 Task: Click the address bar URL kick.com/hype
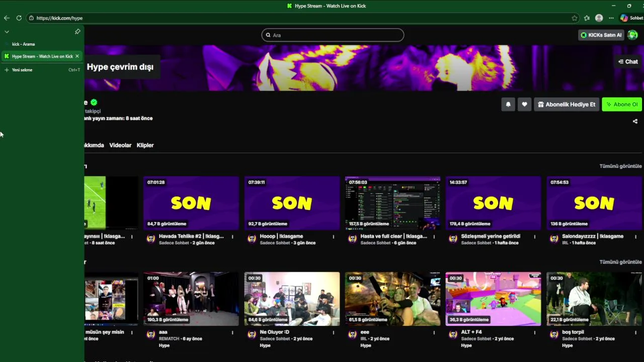pos(59,18)
